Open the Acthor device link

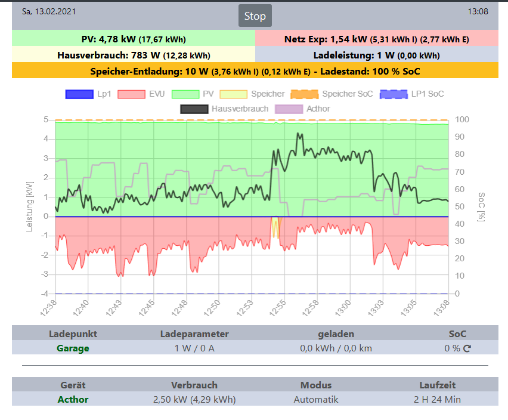coord(73,400)
